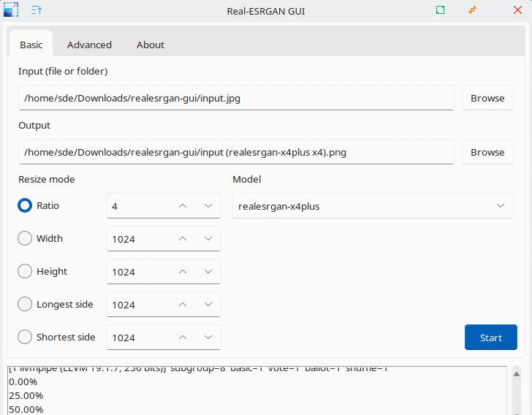Click the Real-ESRGAN app icon in title bar
Image resolution: width=532 pixels, height=415 pixels.
coord(11,9)
